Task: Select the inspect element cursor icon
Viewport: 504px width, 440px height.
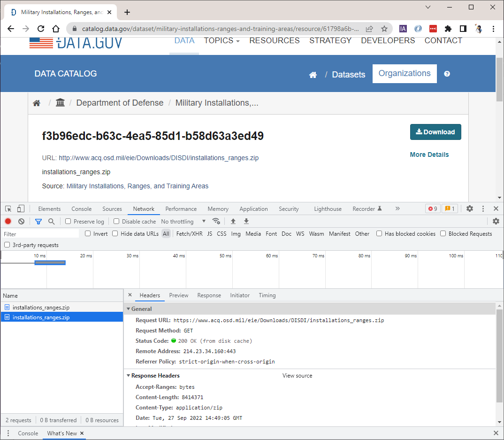Action: [x=8, y=208]
